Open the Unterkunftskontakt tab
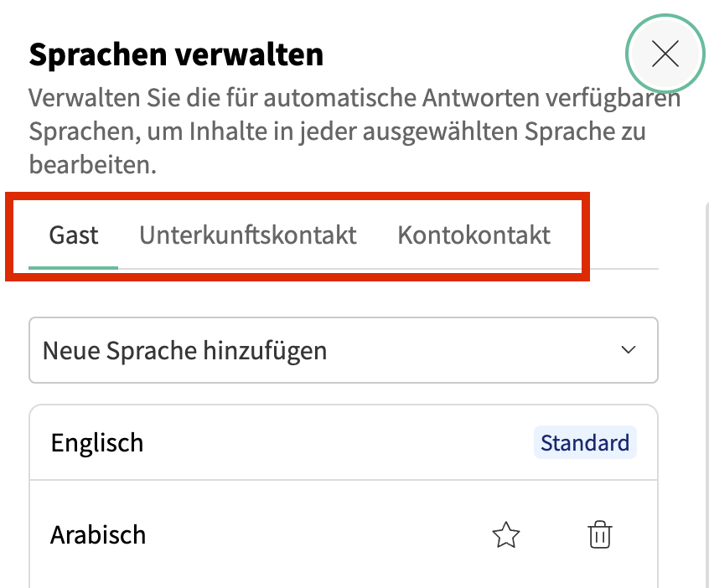Screen dimensions: 709x588 [x=248, y=235]
